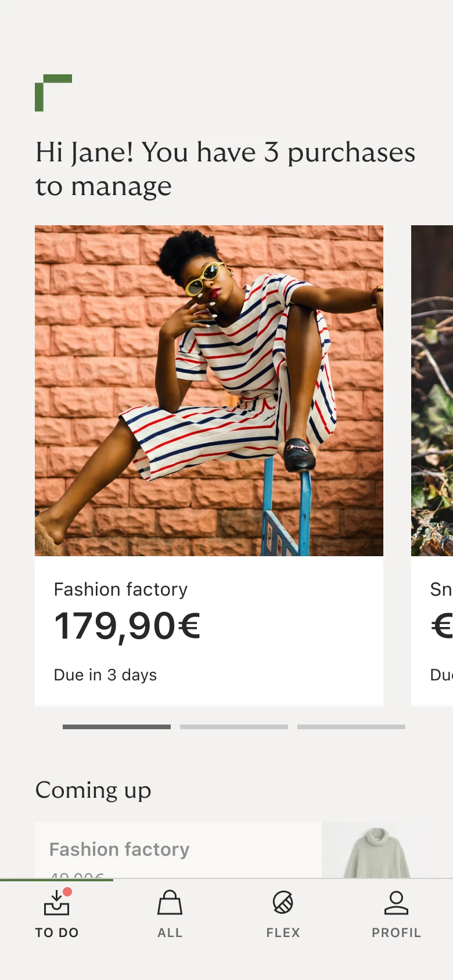Tap the Fashion factory name above the price
This screenshot has height=980, width=453.
click(x=121, y=589)
